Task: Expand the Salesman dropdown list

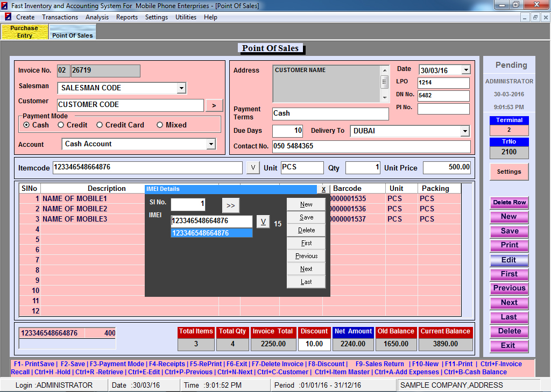Action: (181, 88)
